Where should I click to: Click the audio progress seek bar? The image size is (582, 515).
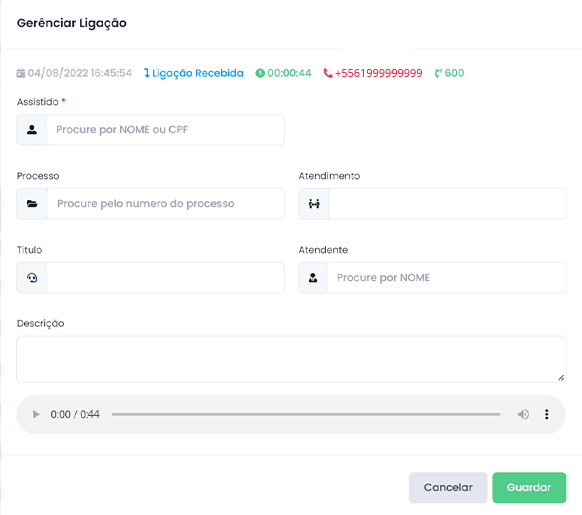pos(306,414)
